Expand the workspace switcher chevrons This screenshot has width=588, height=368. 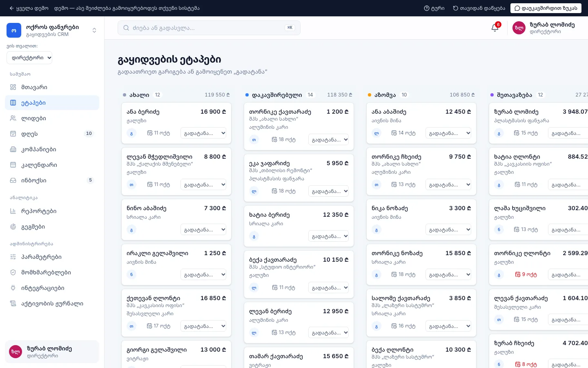94,30
